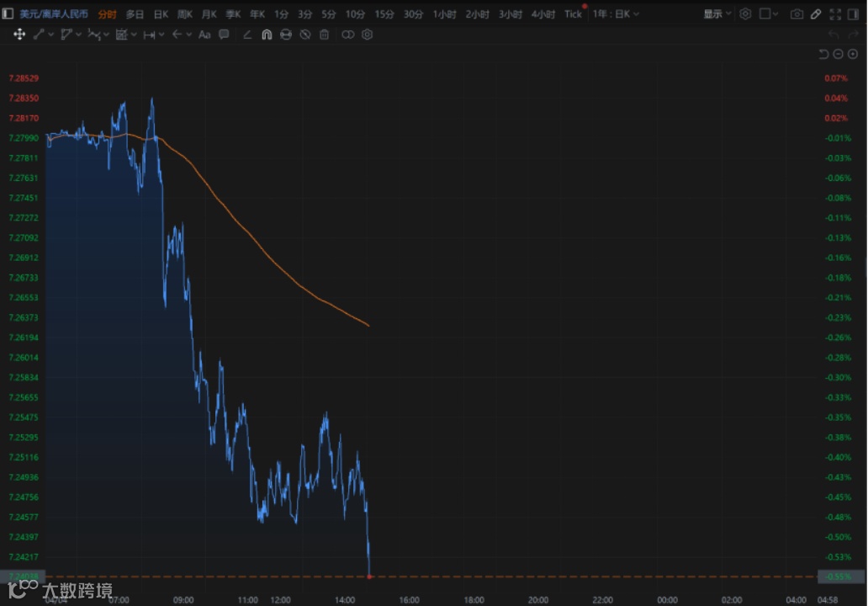
Task: Open the overlapping circles compare tool
Action: (x=347, y=35)
